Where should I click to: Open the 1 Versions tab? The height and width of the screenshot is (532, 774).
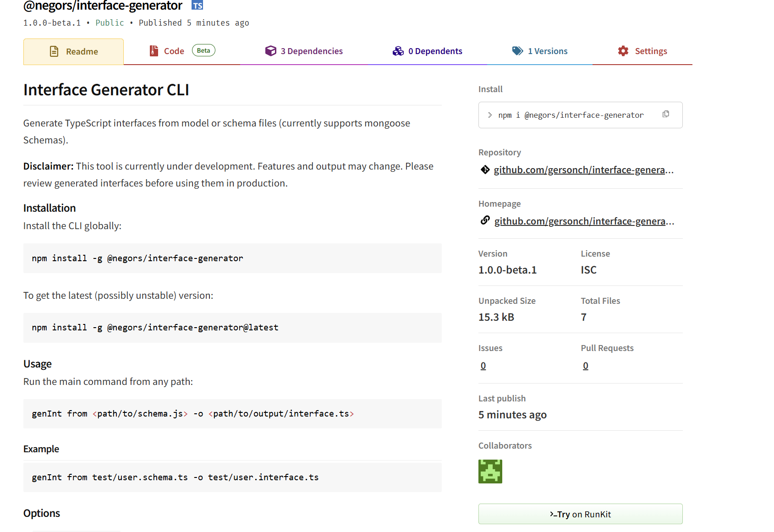coord(539,51)
